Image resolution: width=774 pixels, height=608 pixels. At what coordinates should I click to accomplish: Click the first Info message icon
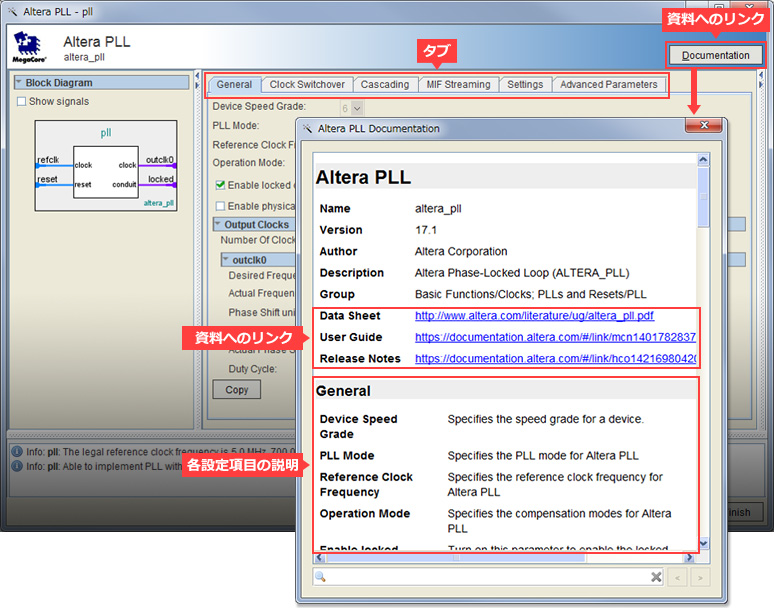point(17,452)
